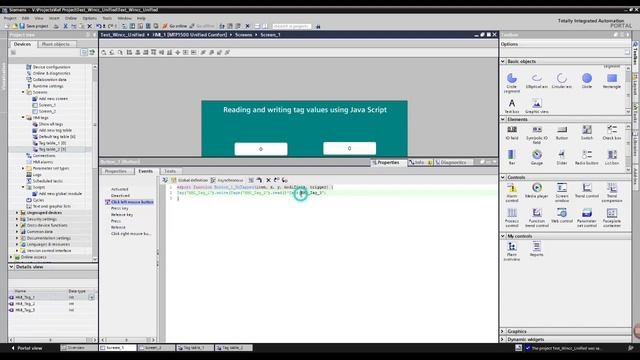Expand the Ungrouped devices node
This screenshot has height=360, width=640.
click(17, 213)
